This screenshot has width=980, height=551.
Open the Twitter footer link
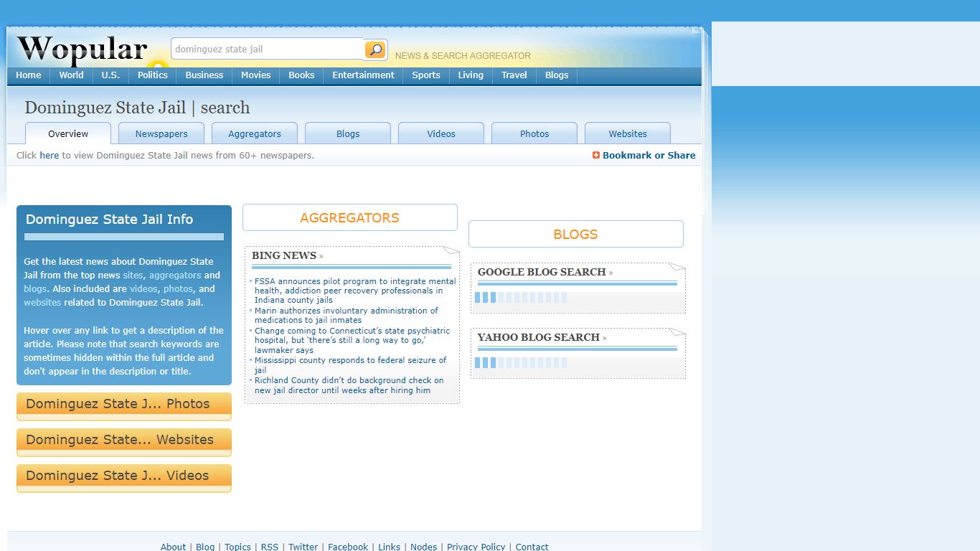click(303, 547)
